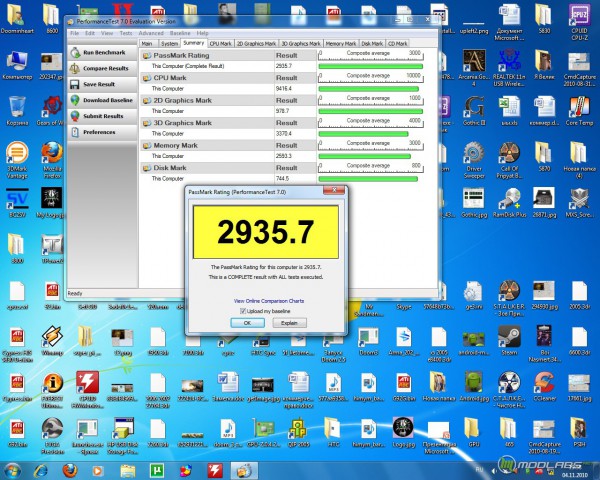The width and height of the screenshot is (600, 480).
Task: Switch to the CD Mark tab
Action: [398, 44]
